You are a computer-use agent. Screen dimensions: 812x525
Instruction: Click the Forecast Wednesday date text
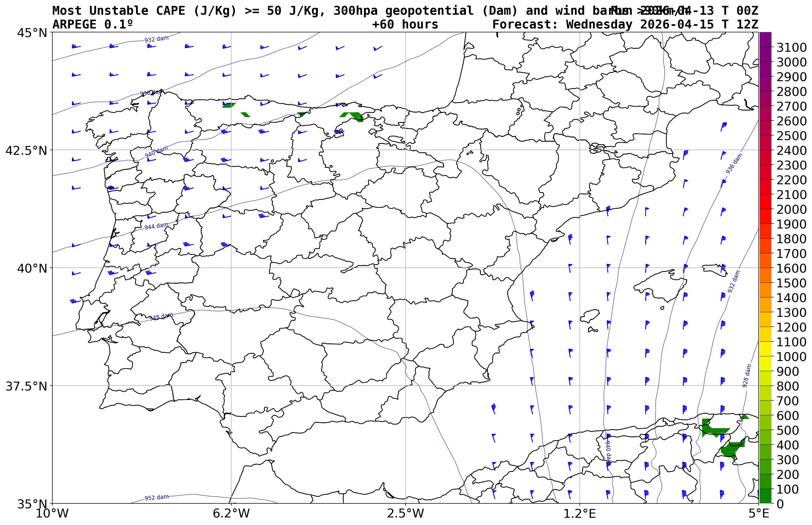click(625, 25)
